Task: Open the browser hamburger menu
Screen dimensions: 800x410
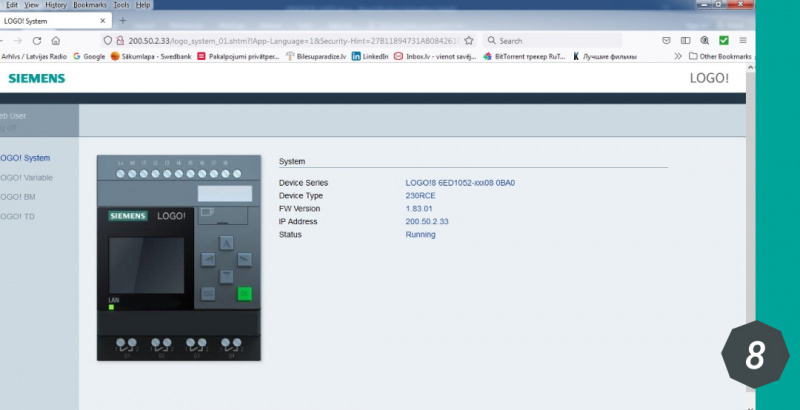Action: 742,41
